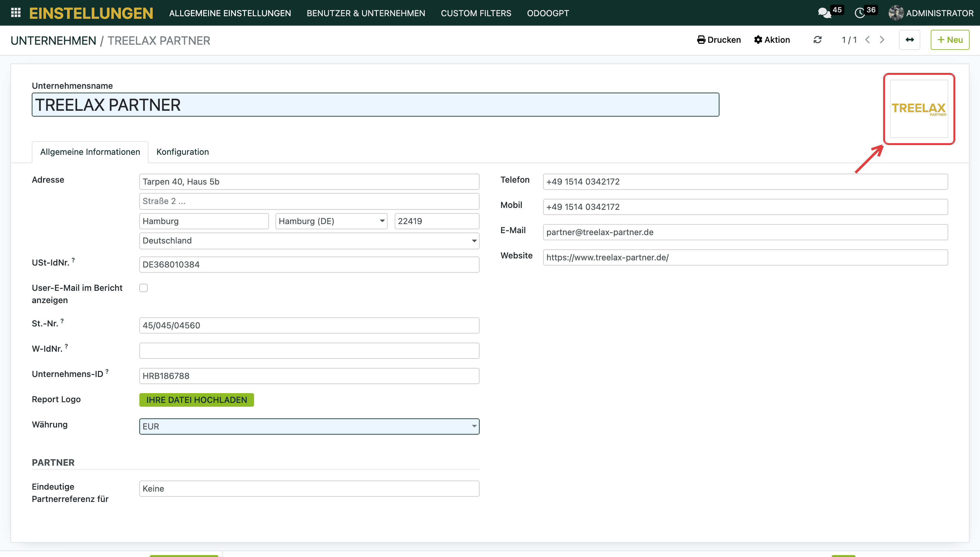Enable User-E-Mail im Bericht anzeigen checkbox
The width and height of the screenshot is (980, 557).
point(144,288)
